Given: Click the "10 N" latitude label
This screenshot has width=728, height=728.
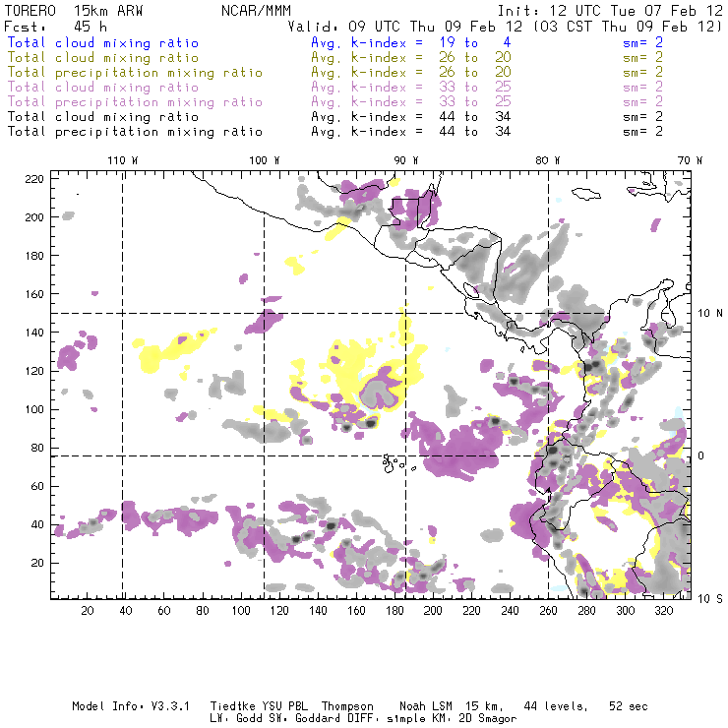Looking at the screenshot, I should pos(710,314).
